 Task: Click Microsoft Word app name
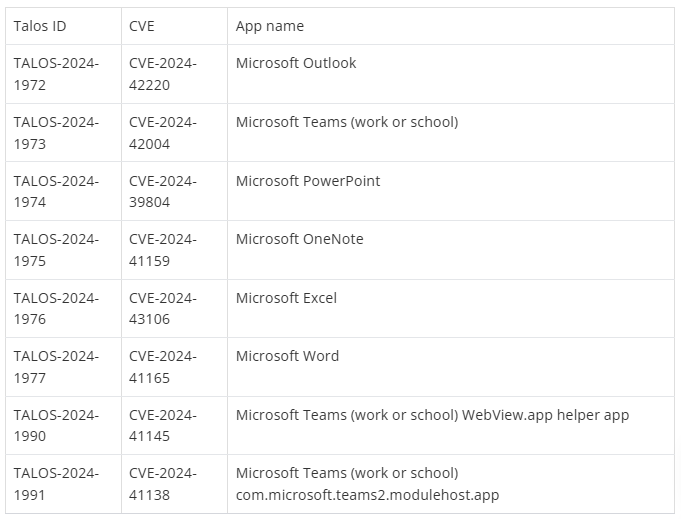pos(287,356)
